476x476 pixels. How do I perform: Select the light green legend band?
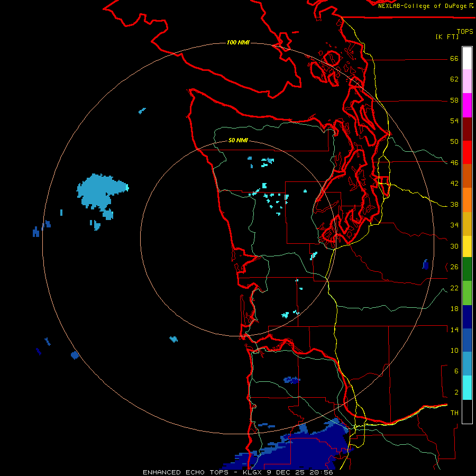(x=467, y=293)
